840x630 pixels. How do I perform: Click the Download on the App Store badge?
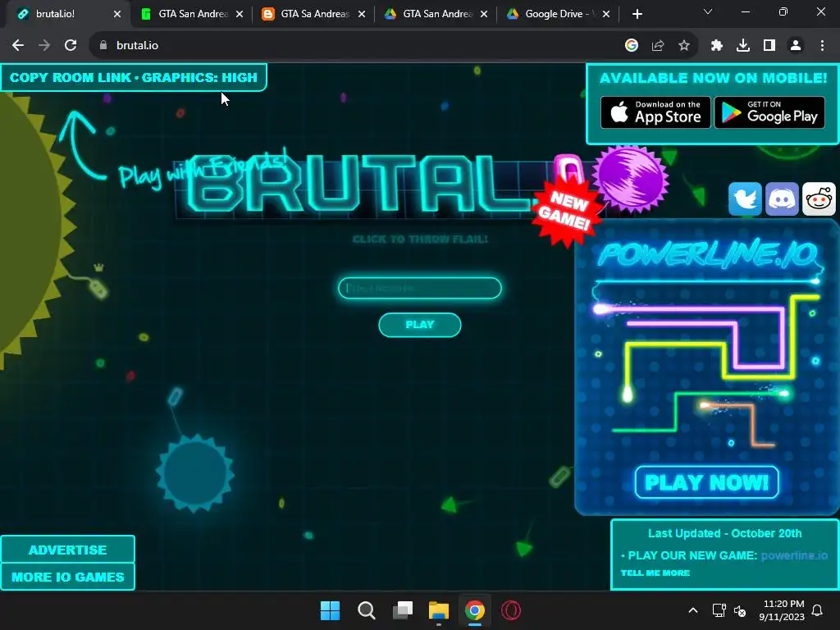(x=655, y=112)
